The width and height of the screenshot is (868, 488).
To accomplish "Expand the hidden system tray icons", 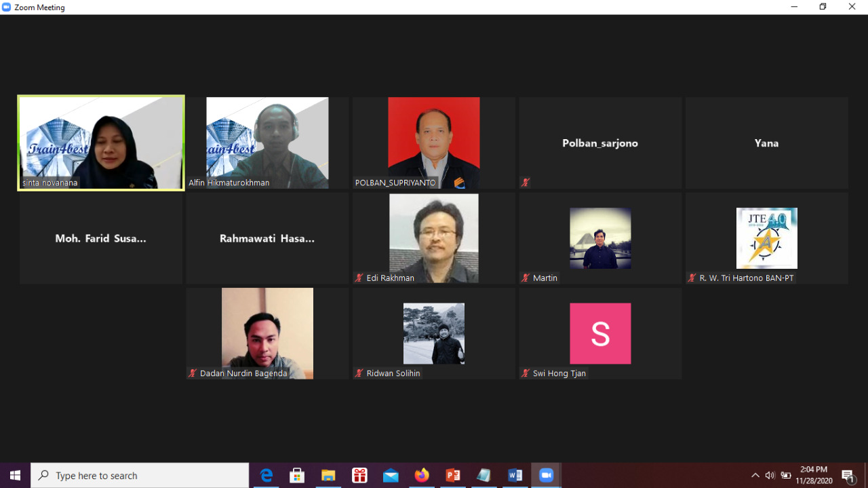I will coord(755,475).
